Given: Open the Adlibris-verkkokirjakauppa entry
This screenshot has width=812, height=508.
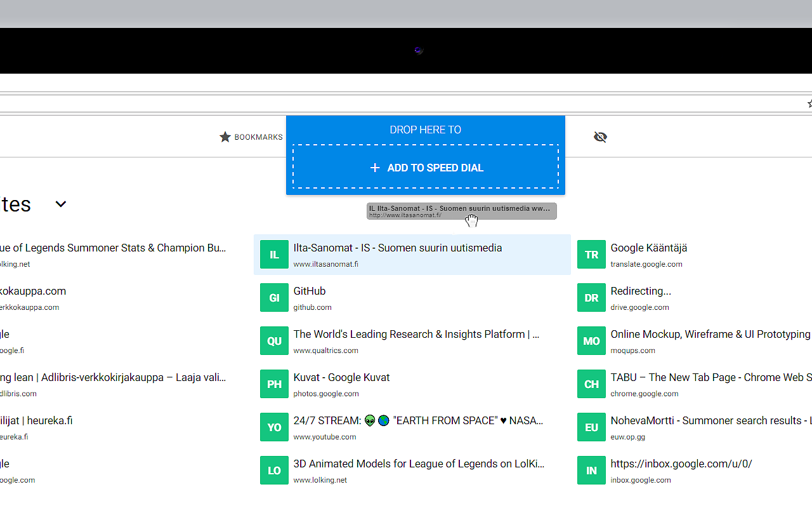Looking at the screenshot, I should pos(113,377).
